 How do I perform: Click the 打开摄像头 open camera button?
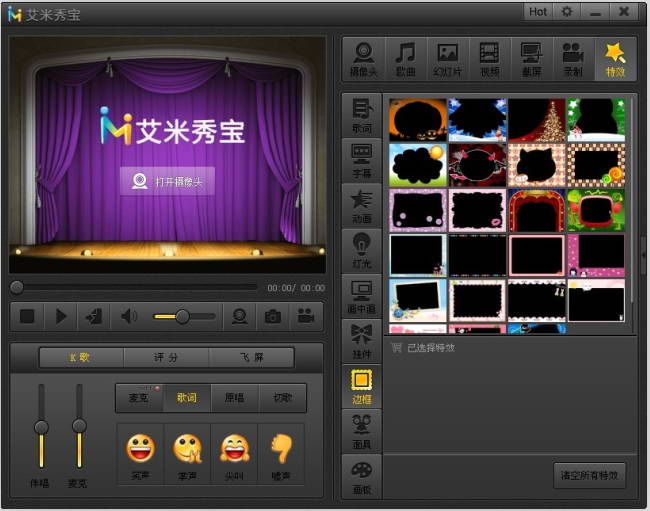pos(167,181)
